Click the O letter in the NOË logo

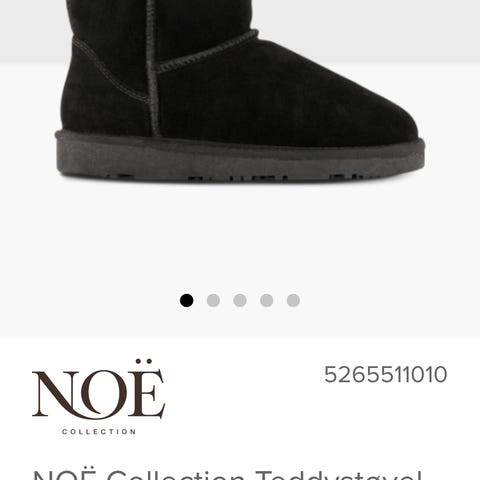coord(106,395)
